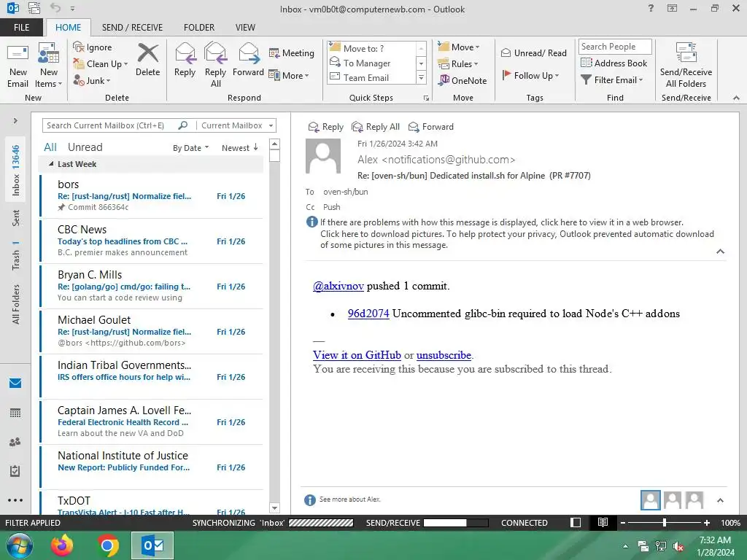Send message to OneNote
This screenshot has height=560, width=747.
(x=462, y=80)
